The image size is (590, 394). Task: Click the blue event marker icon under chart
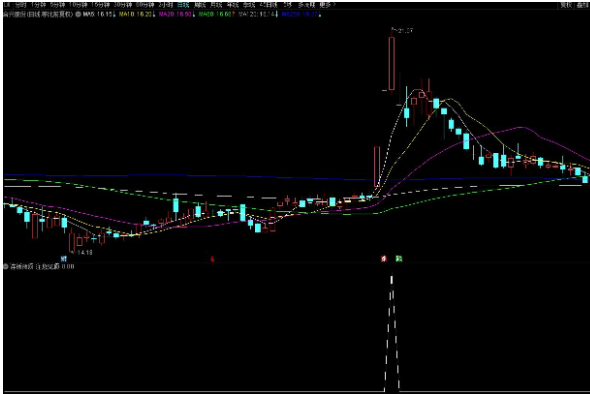tap(64, 259)
